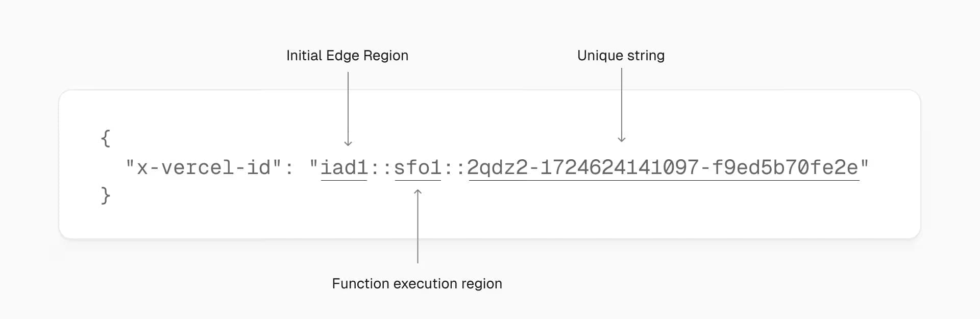The image size is (980, 319).
Task: Click the opening curly brace
Action: pos(105,138)
